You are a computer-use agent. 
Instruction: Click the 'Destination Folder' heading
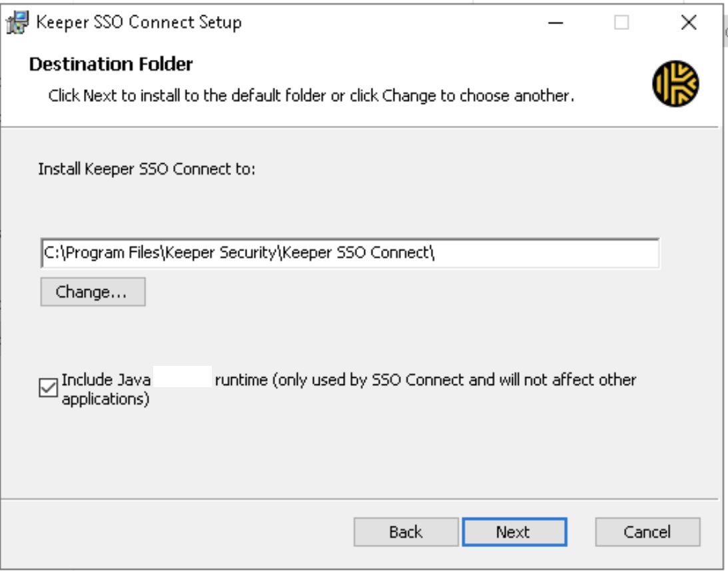pos(111,65)
